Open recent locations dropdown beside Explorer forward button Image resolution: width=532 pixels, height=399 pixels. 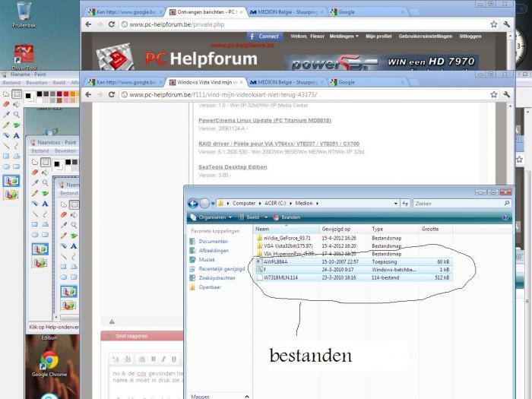point(213,204)
